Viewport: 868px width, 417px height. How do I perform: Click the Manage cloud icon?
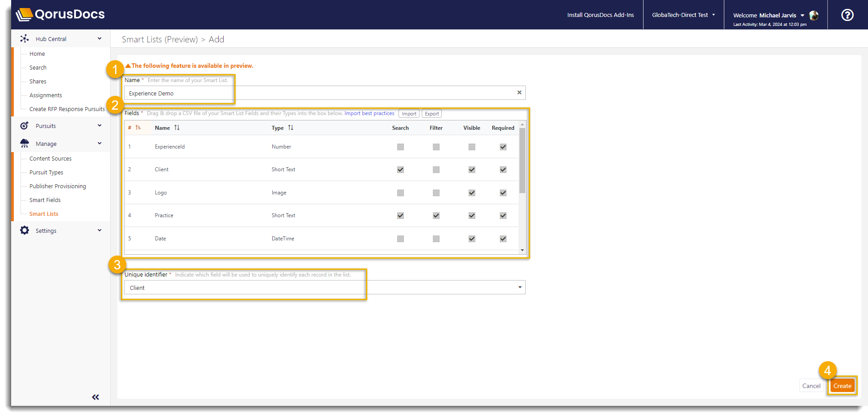tap(25, 143)
